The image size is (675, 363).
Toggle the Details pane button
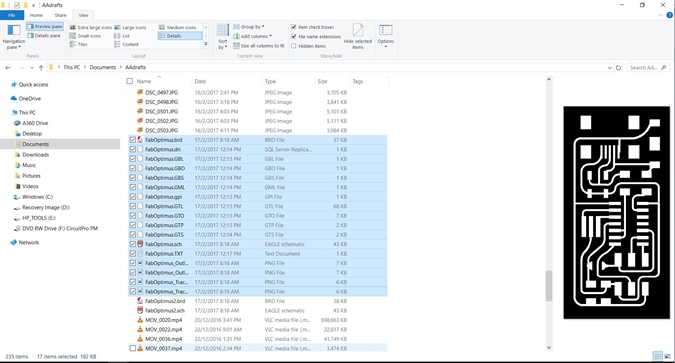45,36
